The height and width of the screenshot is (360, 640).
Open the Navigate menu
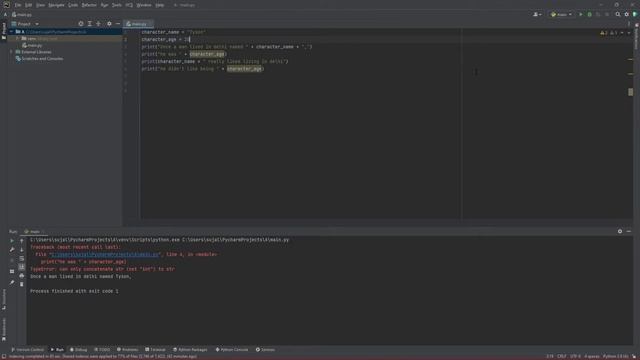point(56,5)
